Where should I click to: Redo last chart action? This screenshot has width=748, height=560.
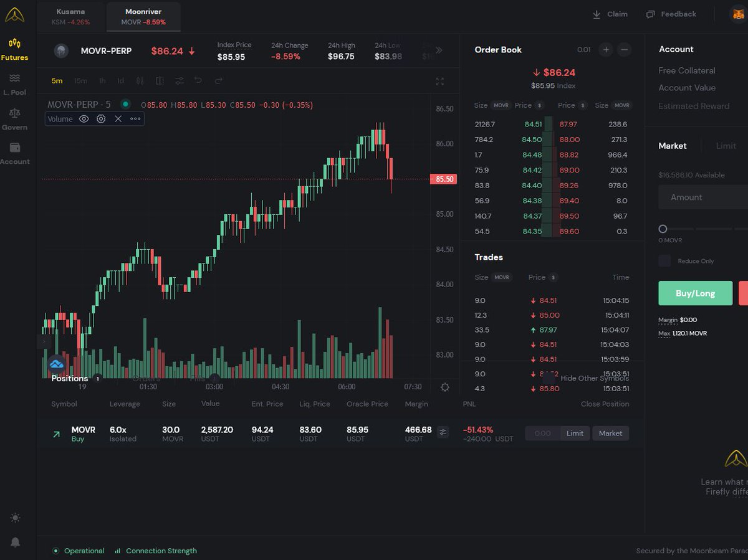tap(218, 81)
